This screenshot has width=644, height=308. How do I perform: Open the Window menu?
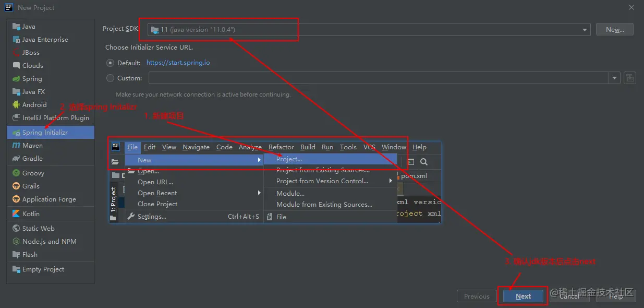tap(394, 147)
